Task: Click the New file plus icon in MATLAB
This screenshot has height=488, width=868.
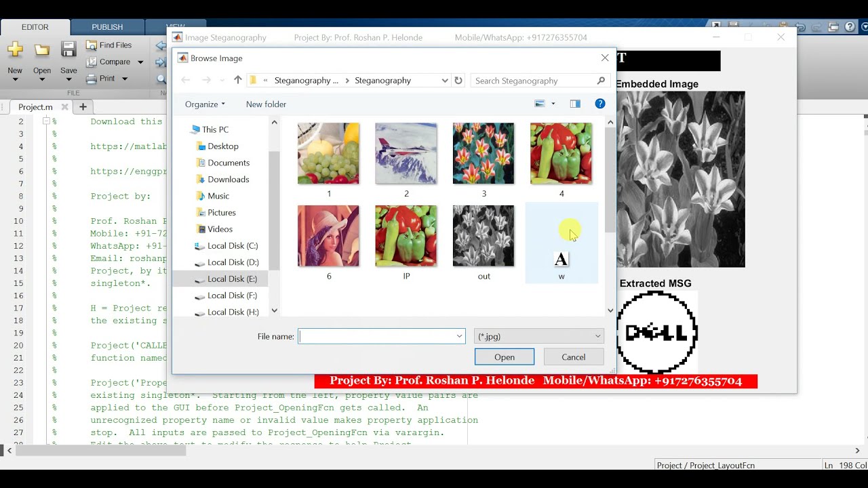Action: coord(15,50)
